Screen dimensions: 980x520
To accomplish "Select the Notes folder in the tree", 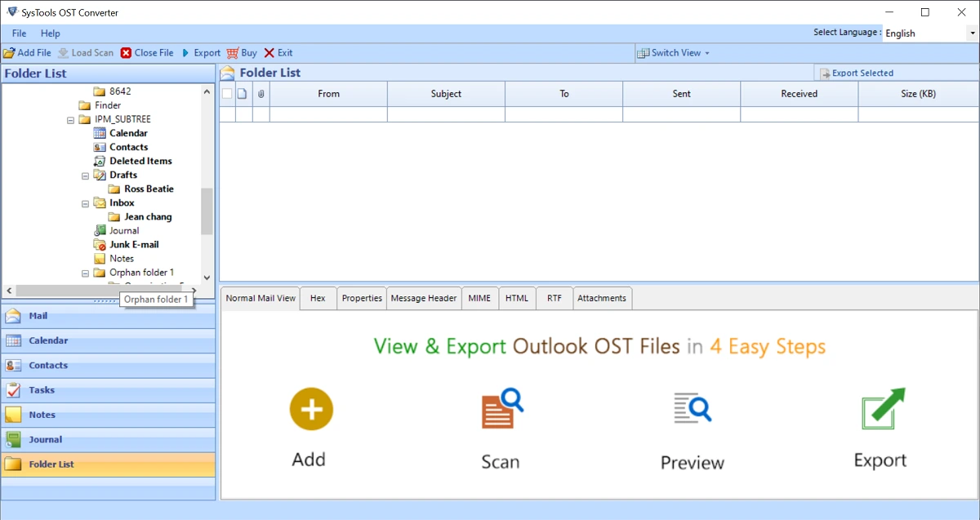I will coord(122,259).
